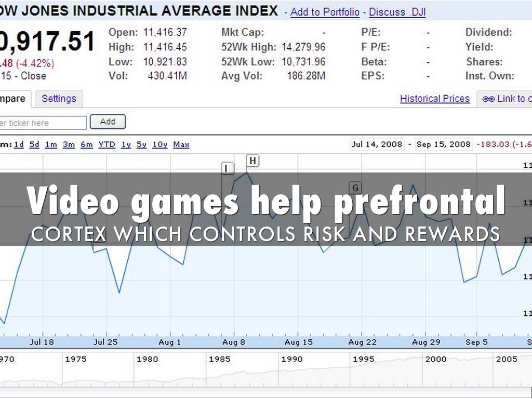Select the 5d zoom range
The image size is (532, 399).
pyautogui.click(x=34, y=144)
